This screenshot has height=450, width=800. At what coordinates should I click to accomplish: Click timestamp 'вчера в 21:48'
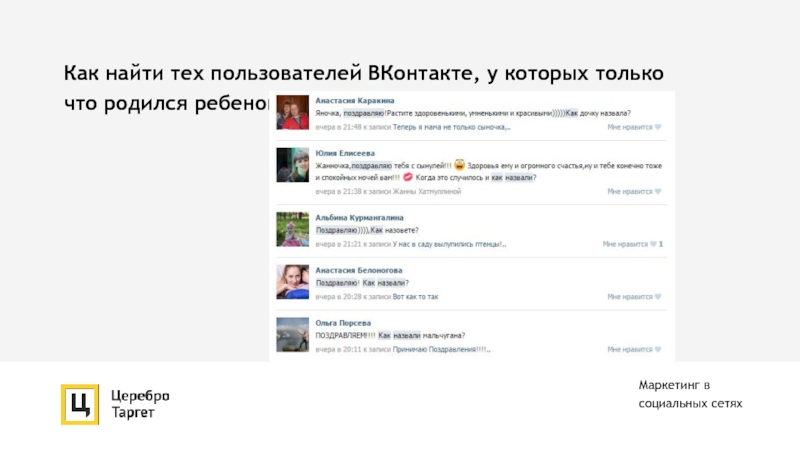(x=338, y=127)
